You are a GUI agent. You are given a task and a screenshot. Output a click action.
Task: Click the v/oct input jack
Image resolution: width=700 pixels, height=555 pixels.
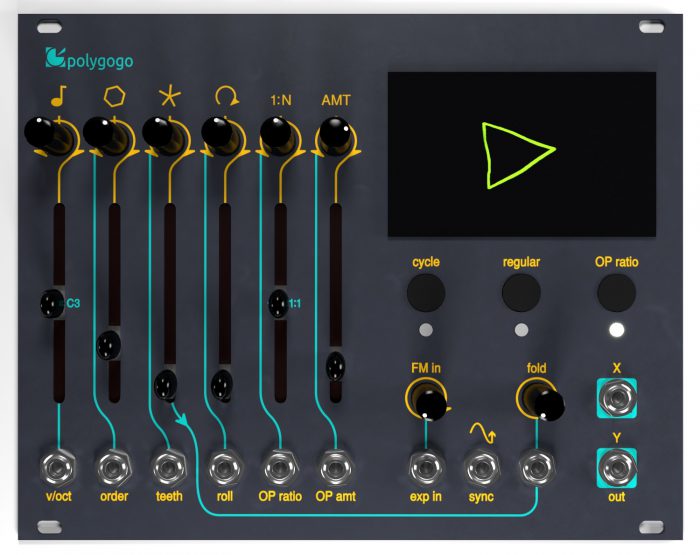58,468
